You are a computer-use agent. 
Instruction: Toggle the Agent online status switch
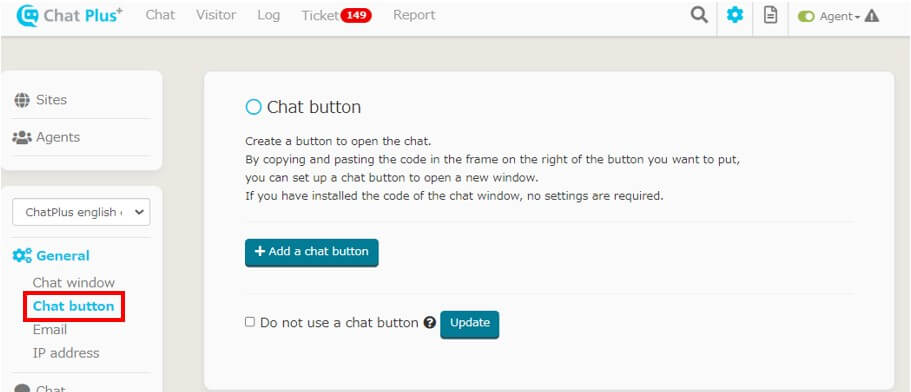tap(806, 17)
